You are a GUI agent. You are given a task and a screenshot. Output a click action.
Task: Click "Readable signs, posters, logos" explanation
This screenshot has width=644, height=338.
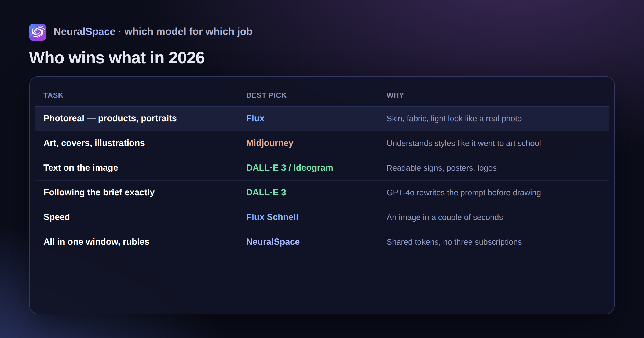tap(442, 168)
